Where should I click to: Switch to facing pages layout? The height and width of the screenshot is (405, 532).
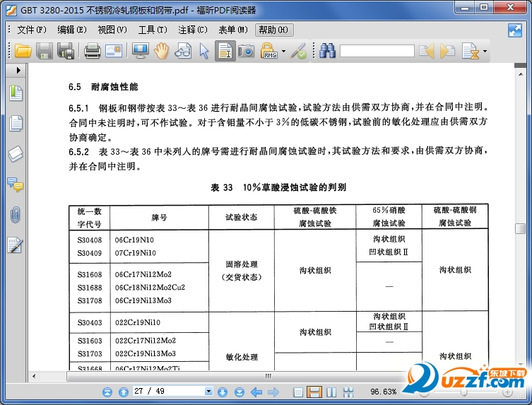(x=331, y=392)
